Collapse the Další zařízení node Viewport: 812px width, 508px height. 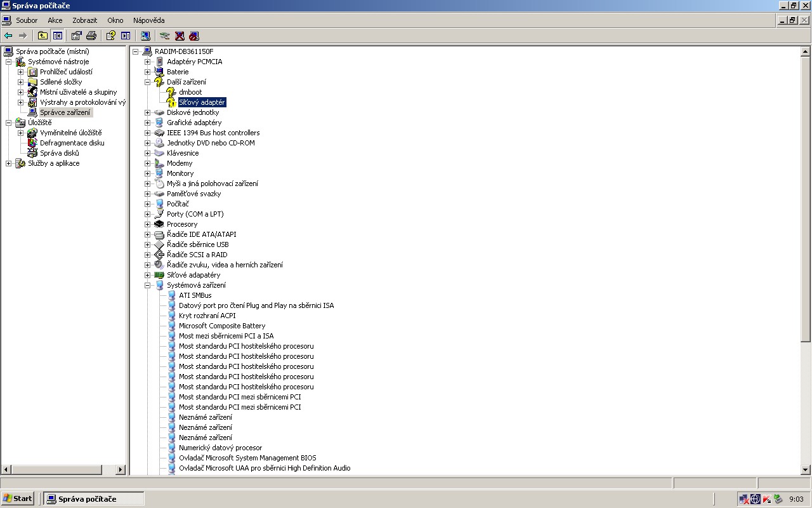(x=148, y=82)
